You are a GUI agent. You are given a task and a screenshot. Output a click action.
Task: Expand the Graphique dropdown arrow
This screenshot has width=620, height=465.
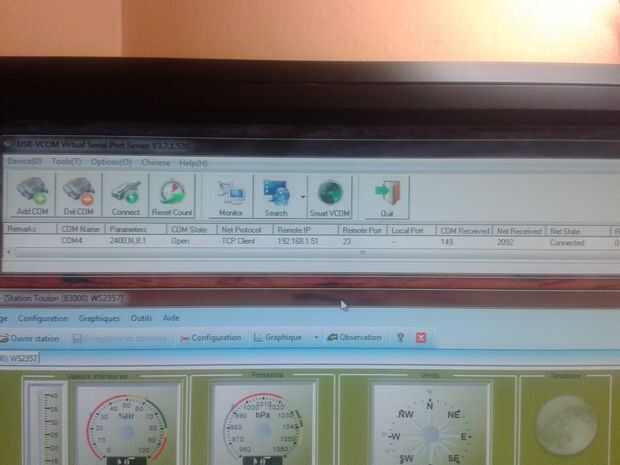[316, 338]
